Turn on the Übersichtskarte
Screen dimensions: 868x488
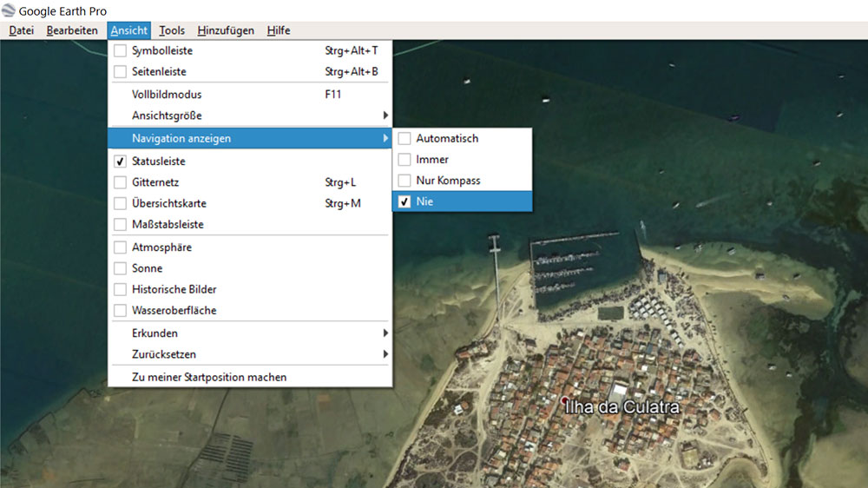coord(121,203)
